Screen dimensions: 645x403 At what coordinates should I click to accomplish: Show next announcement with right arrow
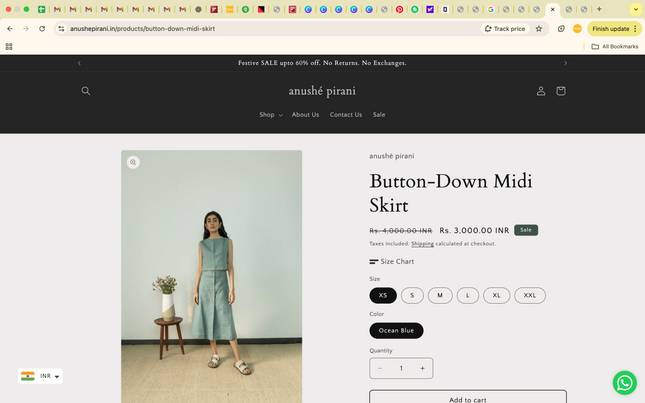tap(565, 63)
